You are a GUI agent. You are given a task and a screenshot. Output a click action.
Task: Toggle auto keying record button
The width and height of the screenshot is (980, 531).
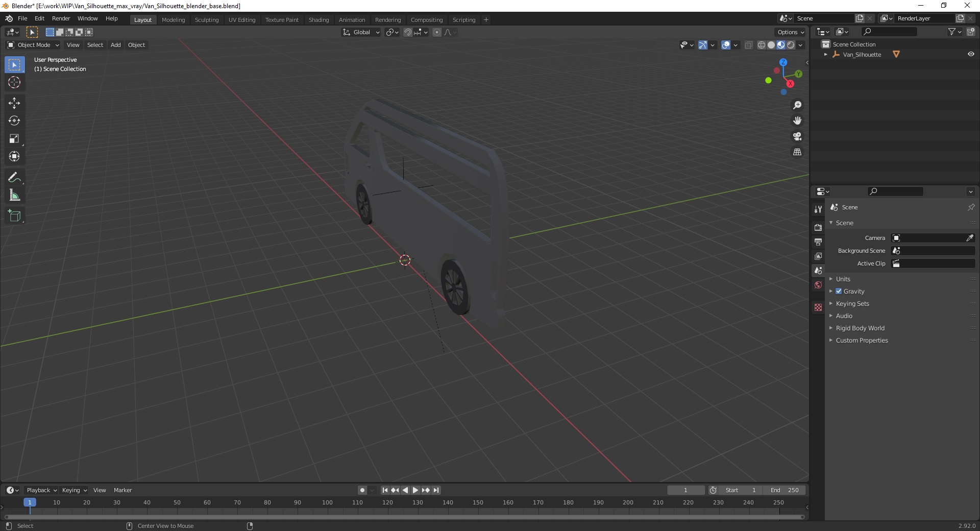click(x=362, y=490)
